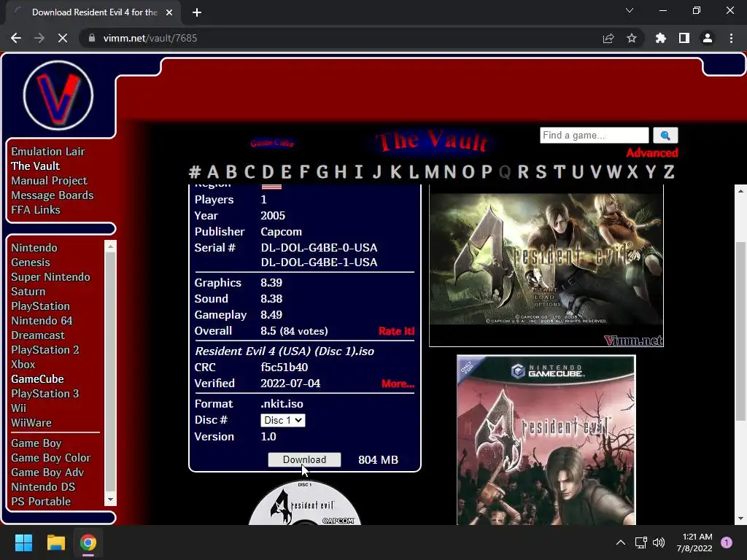The width and height of the screenshot is (747, 560).
Task: Bookmark this page with the star icon
Action: coord(631,38)
